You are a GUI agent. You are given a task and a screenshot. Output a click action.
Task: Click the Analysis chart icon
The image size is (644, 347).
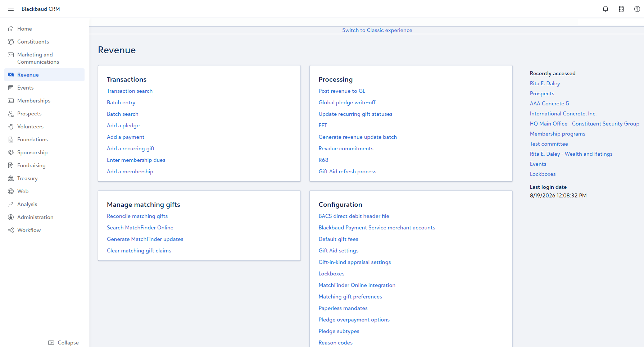pyautogui.click(x=11, y=204)
